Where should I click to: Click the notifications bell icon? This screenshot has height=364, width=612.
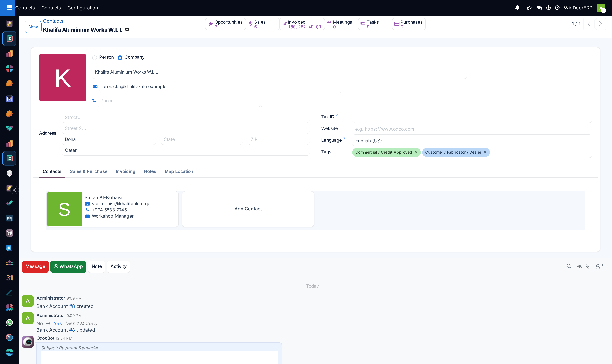[x=517, y=8]
